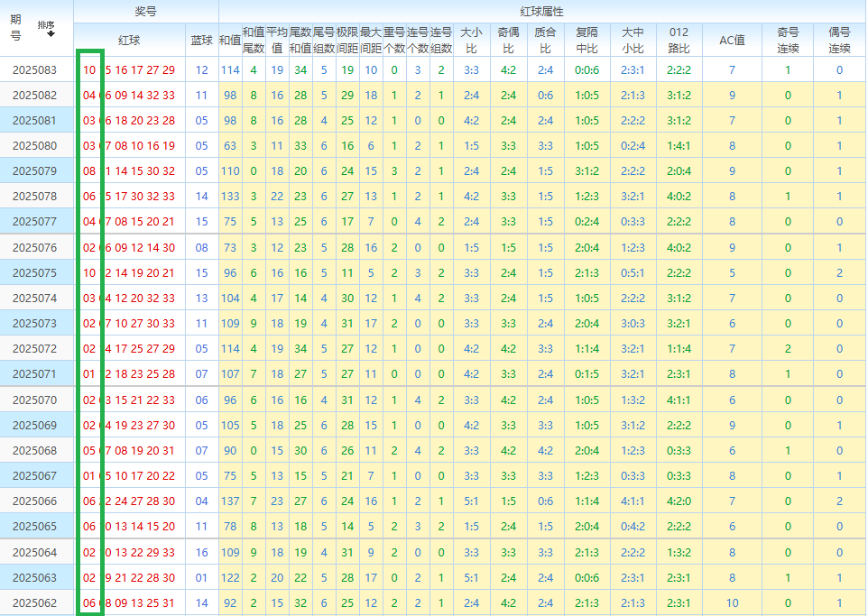The image size is (868, 616).
Task: Click the 偶号连续 column header
Action: (839, 41)
